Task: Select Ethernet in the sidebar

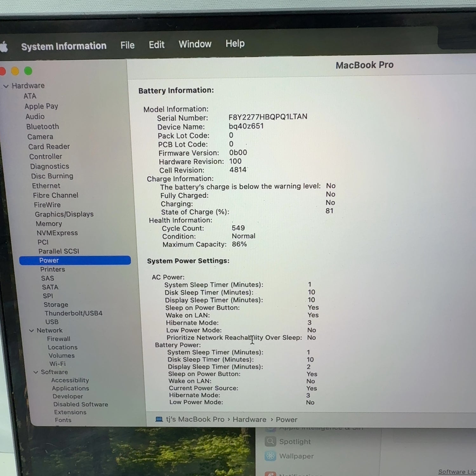Action: 46,186
